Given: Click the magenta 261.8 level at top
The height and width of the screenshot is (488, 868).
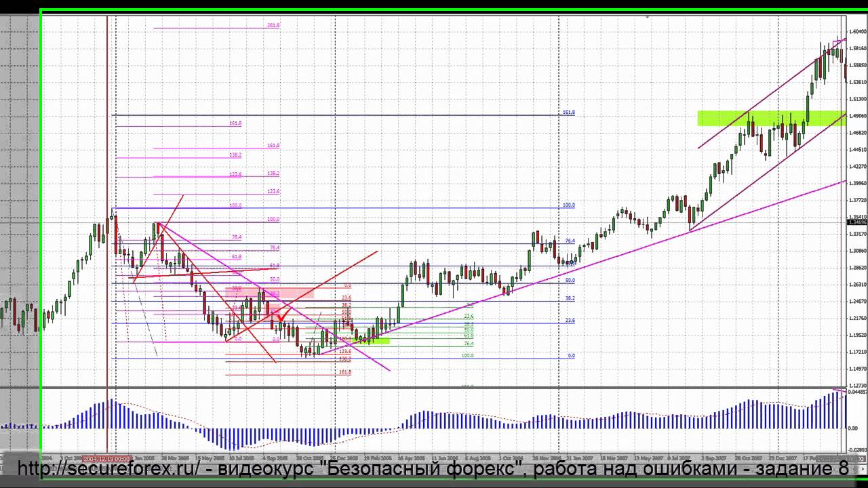Looking at the screenshot, I should click(273, 25).
